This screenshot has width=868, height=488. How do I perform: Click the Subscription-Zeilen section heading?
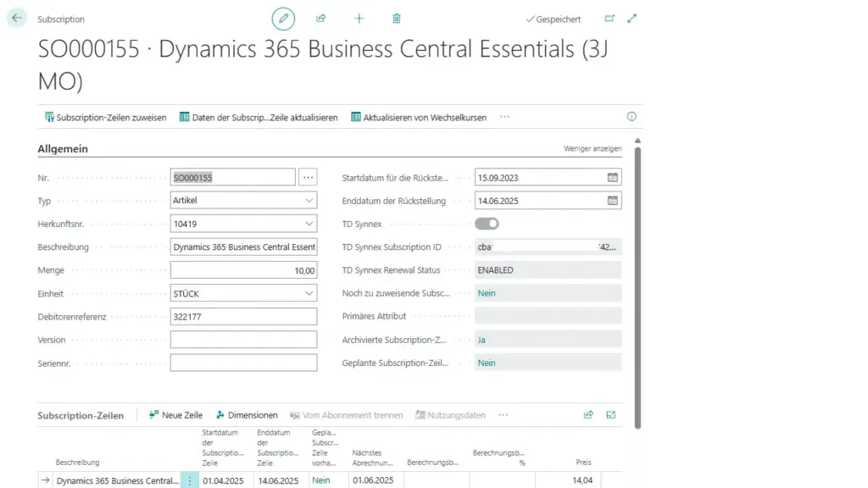(81, 415)
